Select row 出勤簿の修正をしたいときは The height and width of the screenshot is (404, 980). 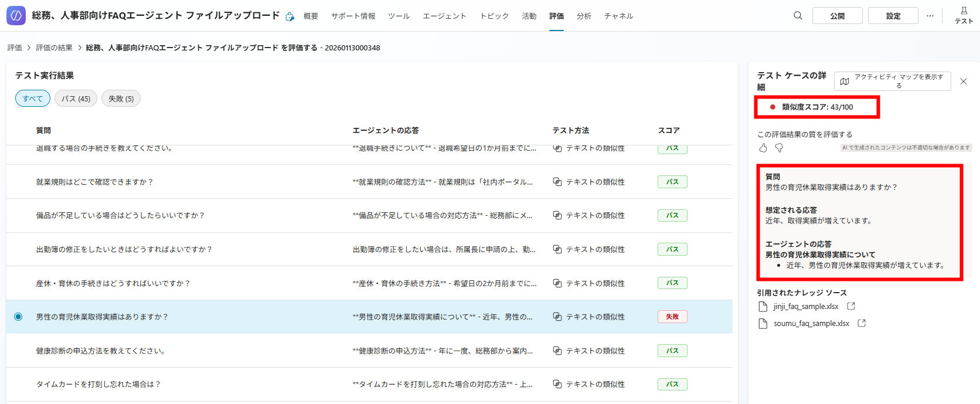click(369, 249)
